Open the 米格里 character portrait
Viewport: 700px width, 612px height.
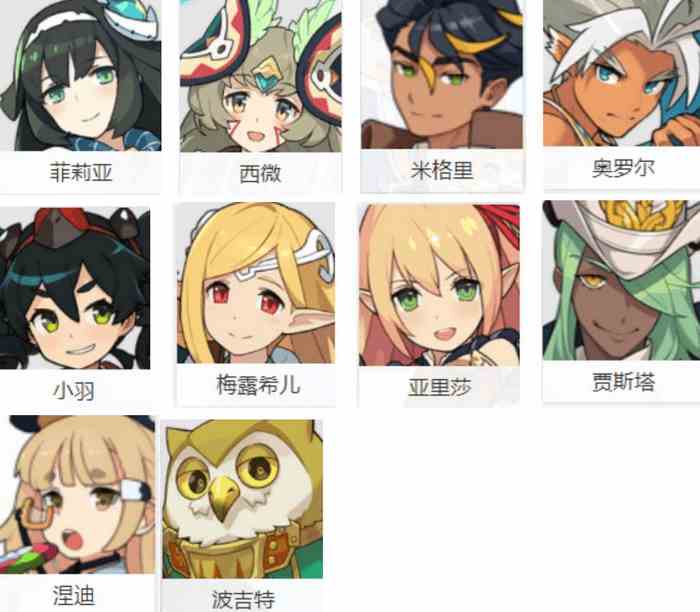tap(442, 74)
